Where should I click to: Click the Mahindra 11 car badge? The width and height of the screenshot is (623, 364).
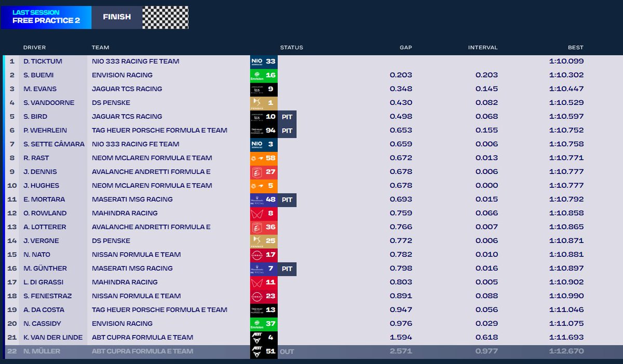[264, 282]
